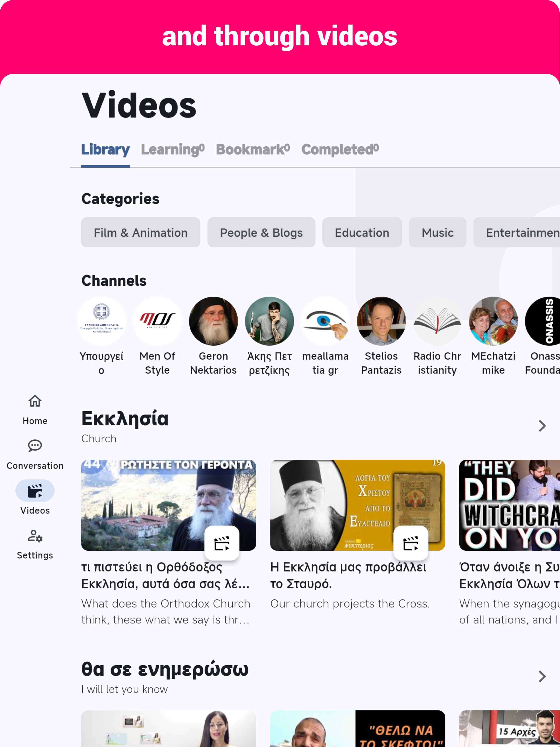Screen dimensions: 560x747
Task: Click the 'Όταν άνοιξε η Συ…' video title
Action: (510, 576)
